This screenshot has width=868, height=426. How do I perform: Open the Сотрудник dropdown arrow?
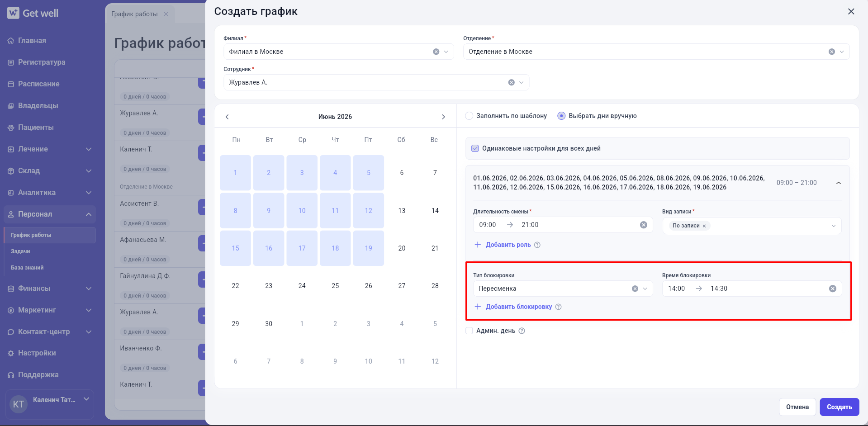pyautogui.click(x=521, y=82)
